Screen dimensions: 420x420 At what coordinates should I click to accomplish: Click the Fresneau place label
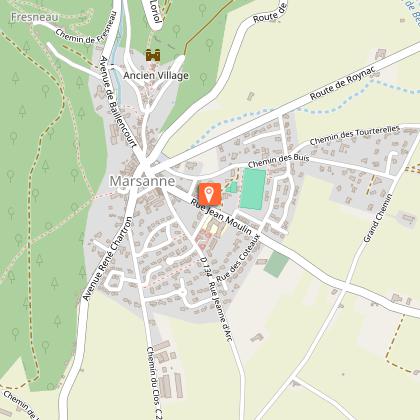(35, 17)
